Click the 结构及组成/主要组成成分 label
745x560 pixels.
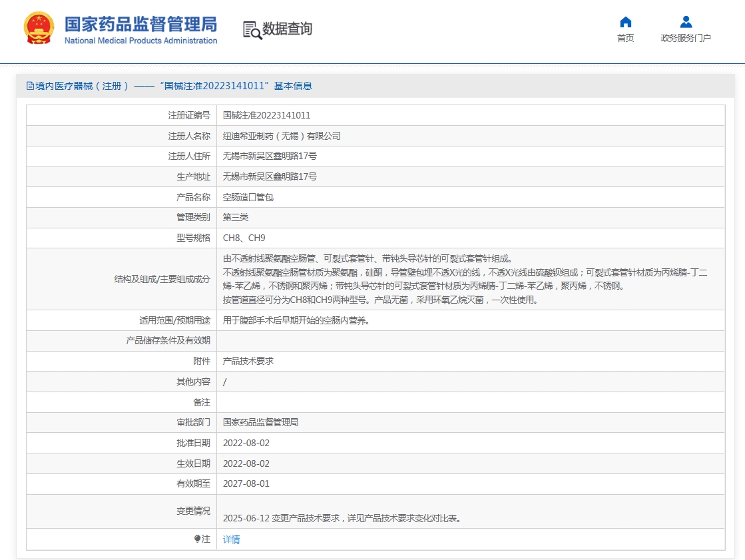pyautogui.click(x=162, y=280)
